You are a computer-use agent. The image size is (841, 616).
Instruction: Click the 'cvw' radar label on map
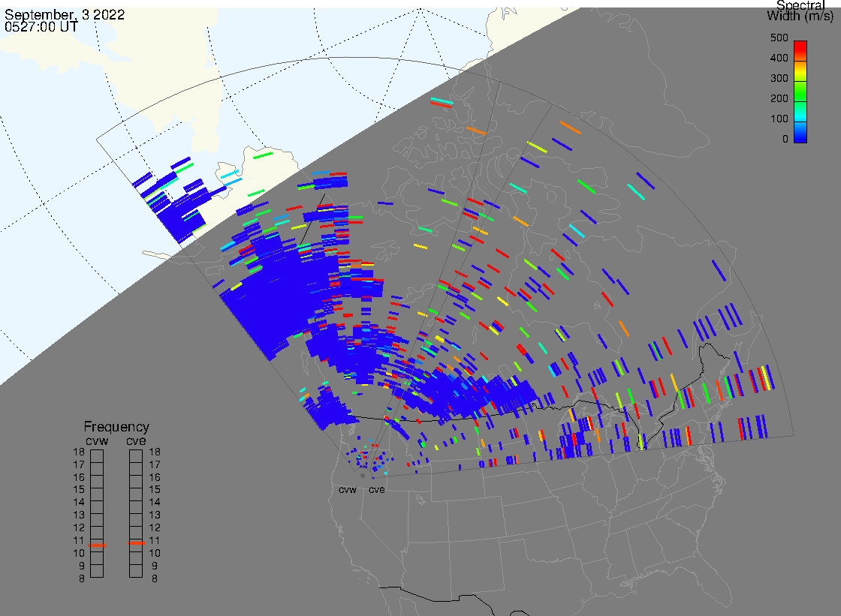point(348,489)
